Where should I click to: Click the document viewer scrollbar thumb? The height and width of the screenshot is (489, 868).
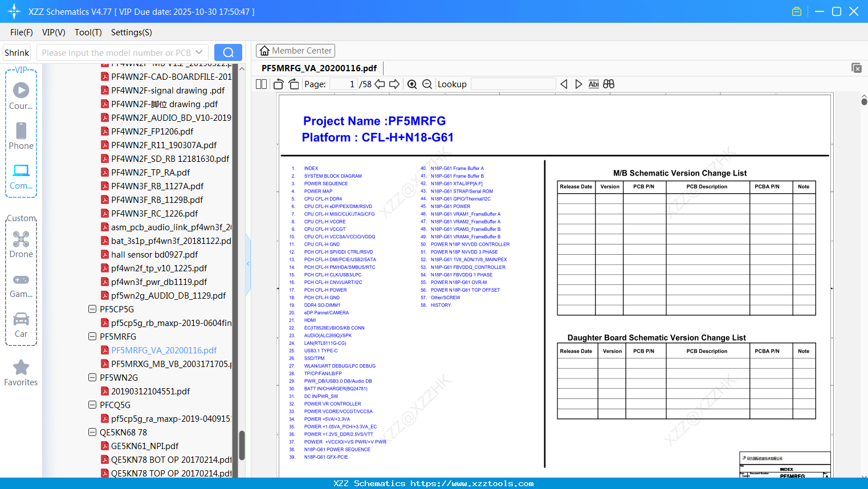[x=864, y=101]
